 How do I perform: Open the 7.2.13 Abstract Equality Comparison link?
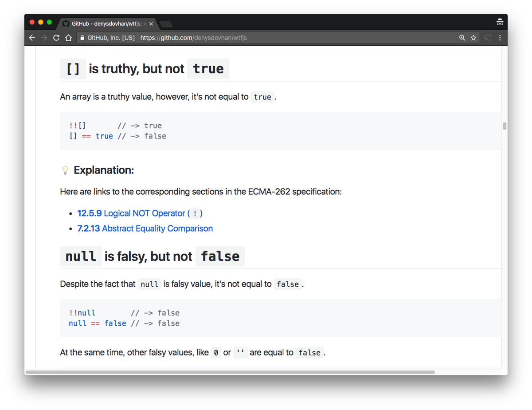point(145,229)
